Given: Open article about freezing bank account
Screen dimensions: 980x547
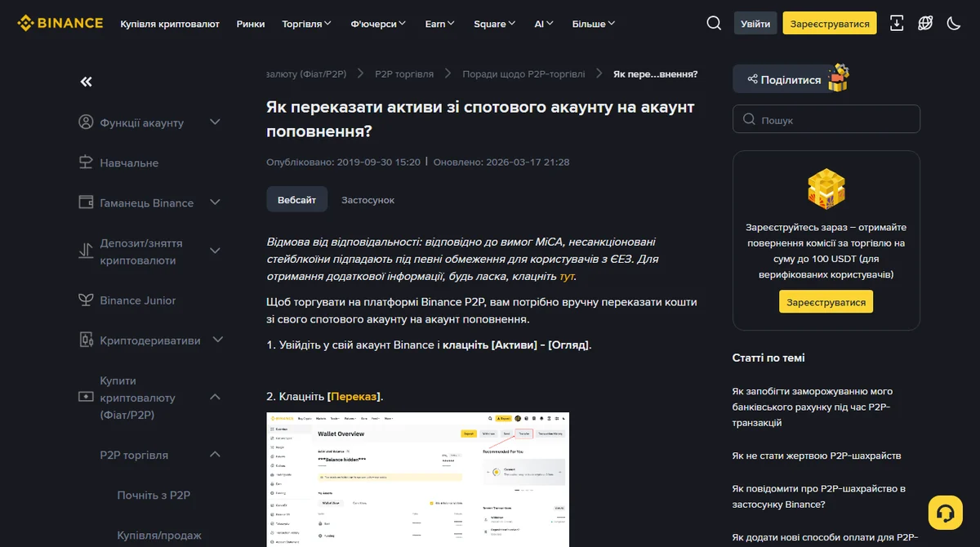Looking at the screenshot, I should click(813, 407).
